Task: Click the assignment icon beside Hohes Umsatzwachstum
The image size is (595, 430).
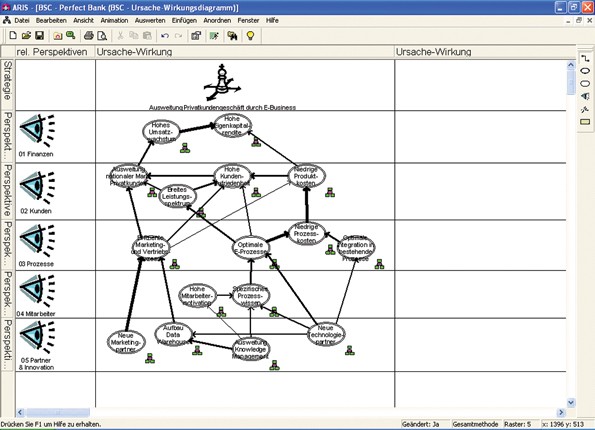Action: pos(185,148)
